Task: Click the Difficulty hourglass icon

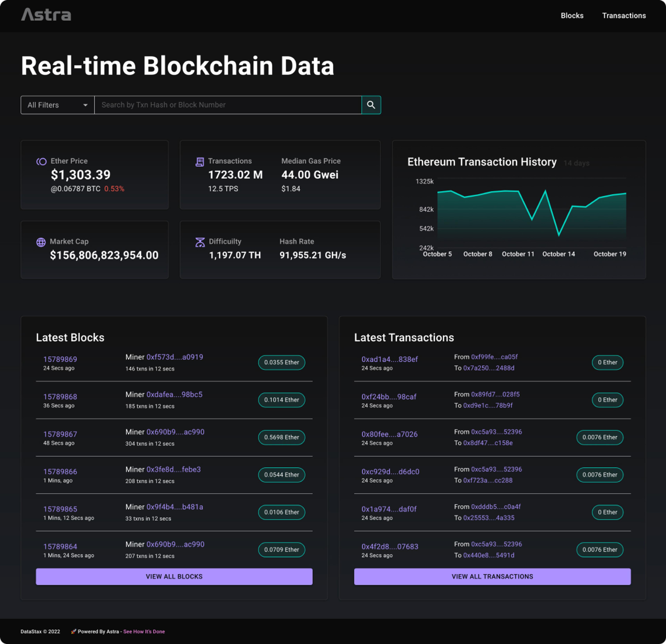Action: tap(200, 242)
